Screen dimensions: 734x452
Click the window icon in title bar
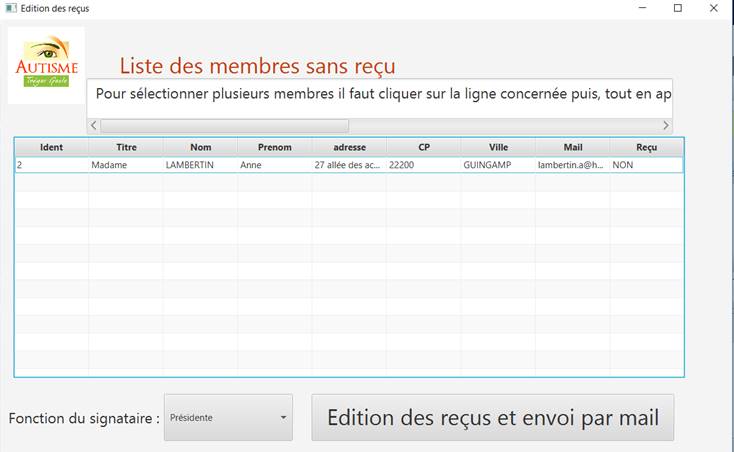pyautogui.click(x=11, y=8)
